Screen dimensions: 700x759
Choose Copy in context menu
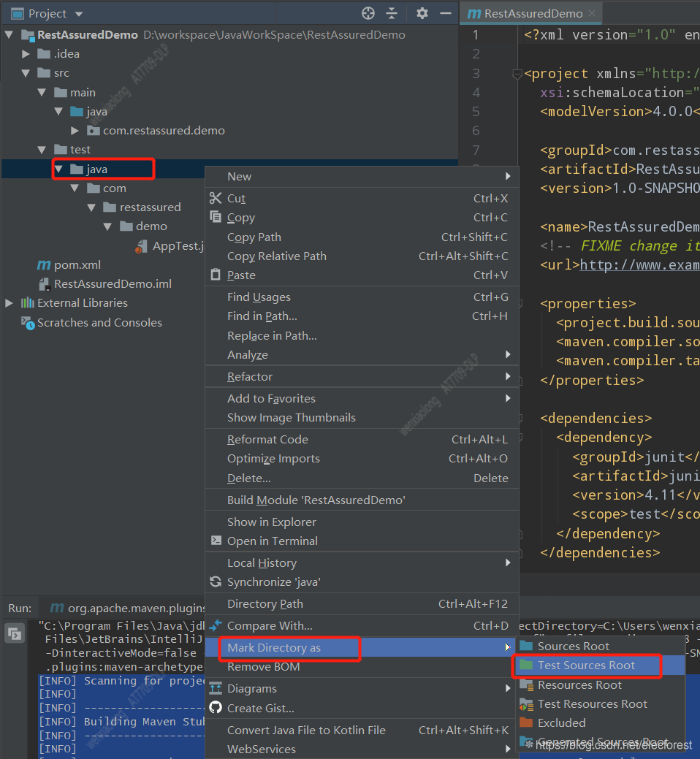click(x=362, y=218)
